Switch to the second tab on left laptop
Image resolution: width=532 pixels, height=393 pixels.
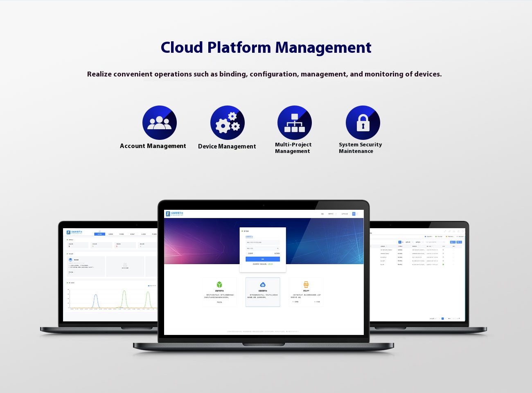110,234
